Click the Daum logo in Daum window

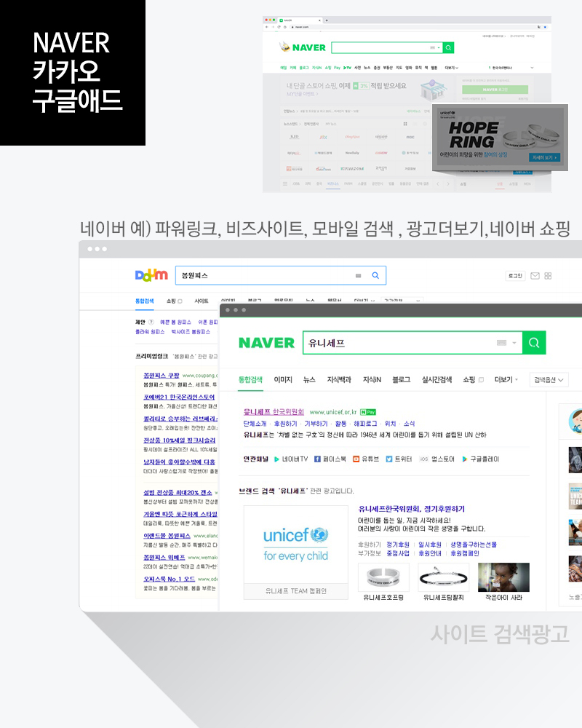tap(151, 275)
